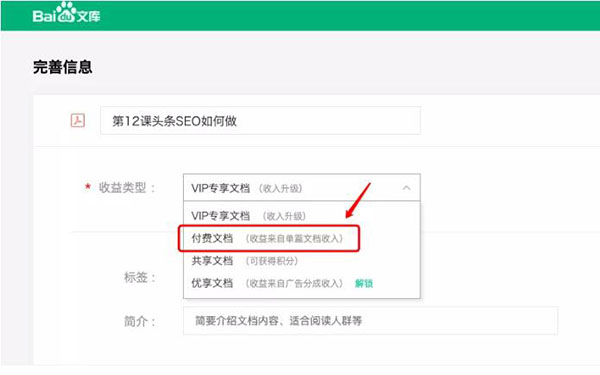Click the '标签：' label
The width and height of the screenshot is (600, 375).
(140, 277)
